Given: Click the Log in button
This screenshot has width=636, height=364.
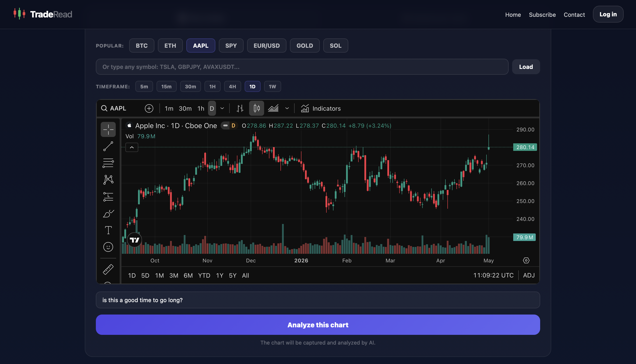Looking at the screenshot, I should coord(608,14).
